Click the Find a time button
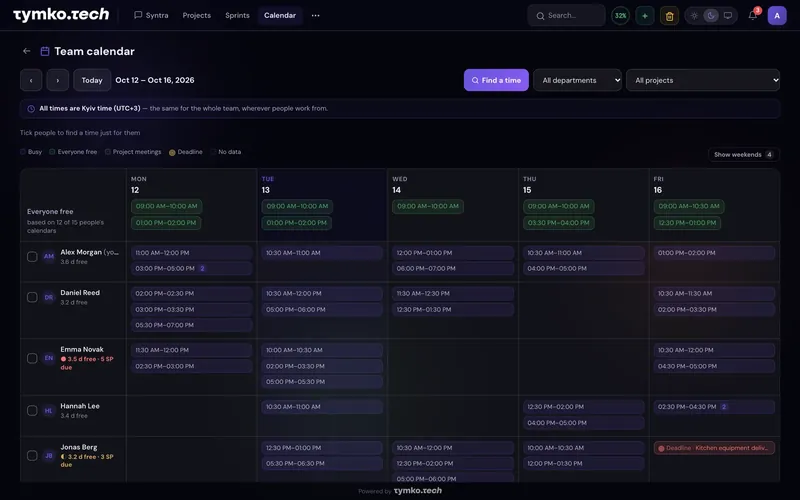This screenshot has height=500, width=800. click(496, 80)
